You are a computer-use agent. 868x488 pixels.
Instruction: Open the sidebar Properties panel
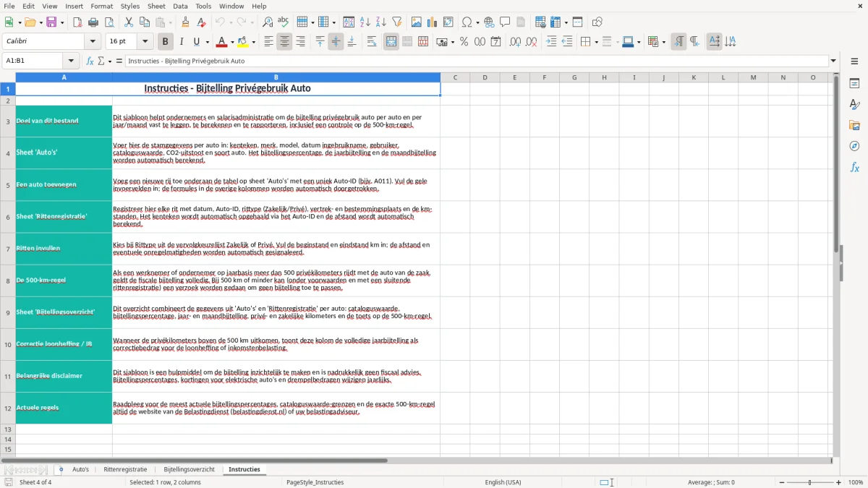click(854, 83)
